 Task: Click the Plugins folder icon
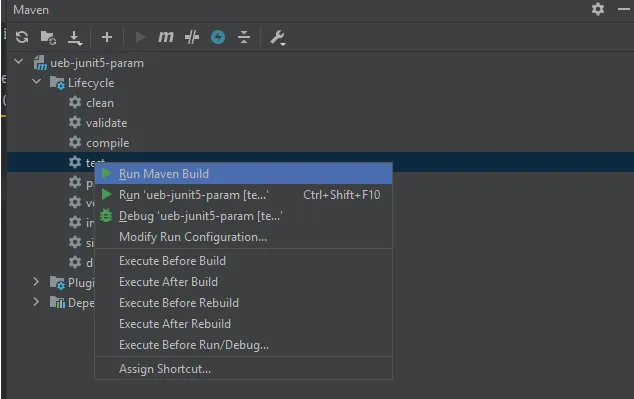click(57, 283)
